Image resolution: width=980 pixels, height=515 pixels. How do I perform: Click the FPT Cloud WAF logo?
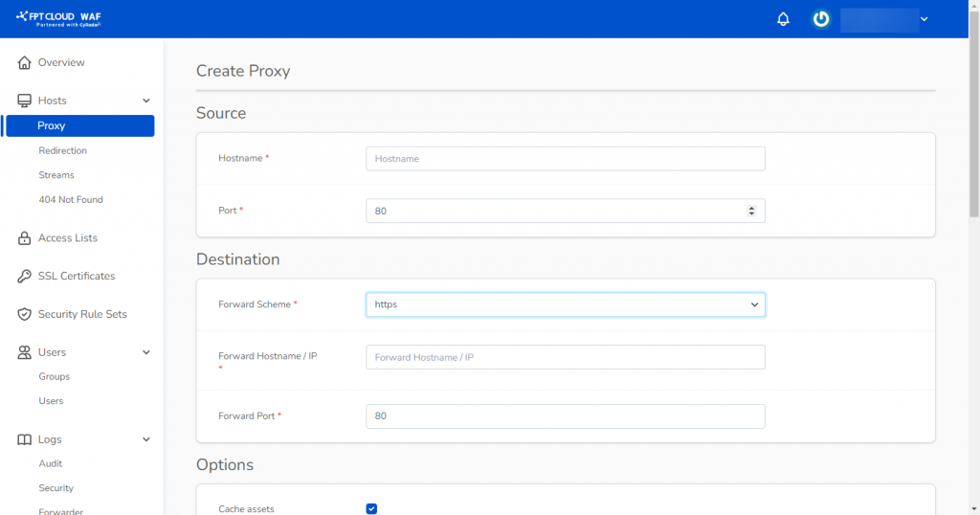pyautogui.click(x=59, y=18)
